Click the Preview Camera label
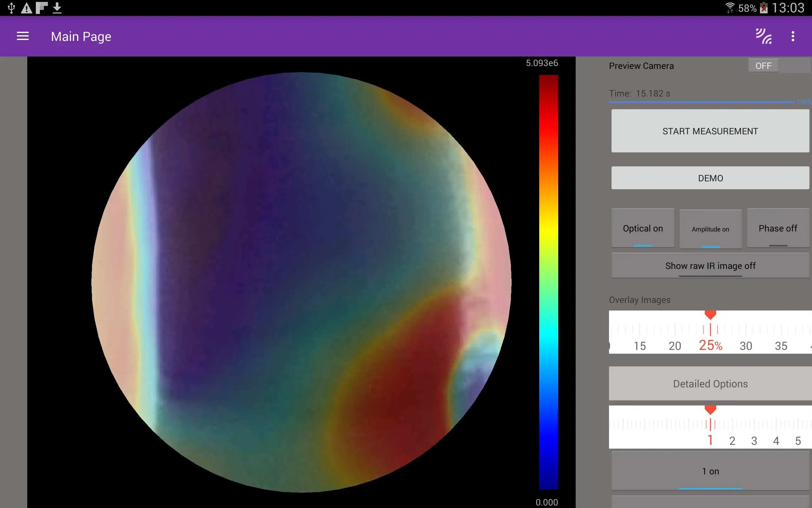812x508 pixels. [x=641, y=65]
